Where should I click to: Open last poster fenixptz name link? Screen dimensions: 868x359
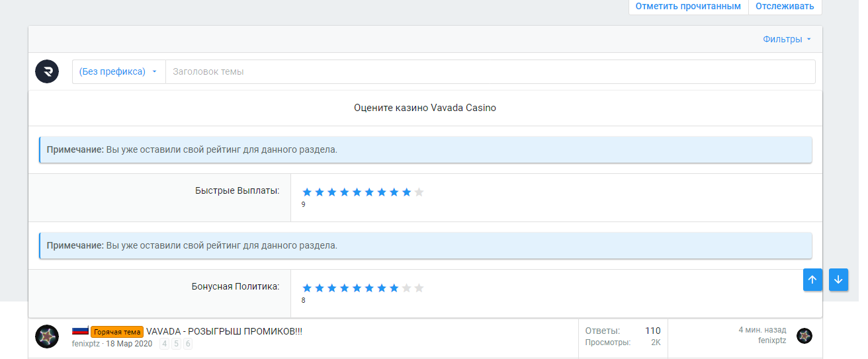coord(772,340)
